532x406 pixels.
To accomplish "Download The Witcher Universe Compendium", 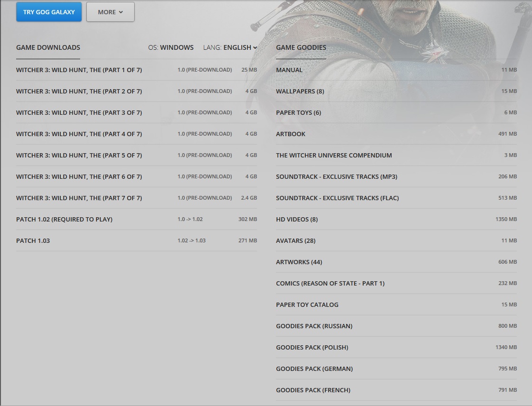I will coord(396,156).
